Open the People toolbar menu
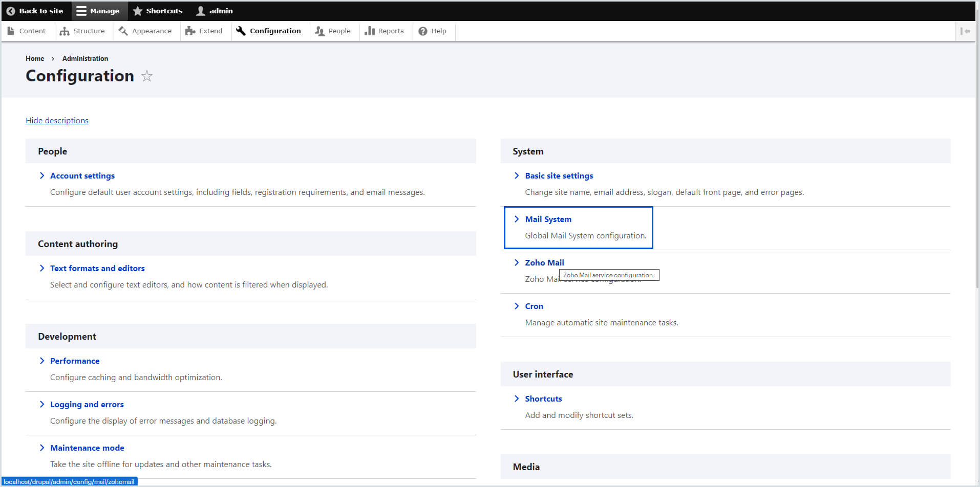980x487 pixels. point(333,31)
